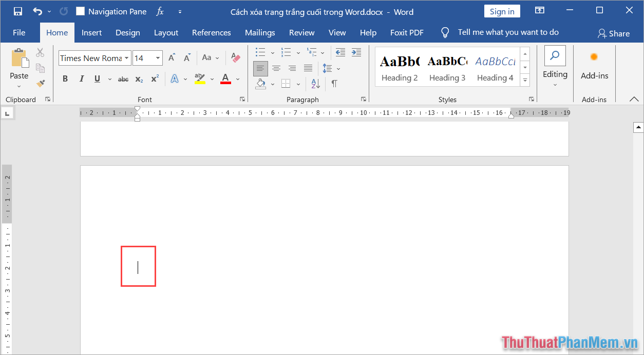Toggle Show/Hide paragraph marks

(335, 84)
